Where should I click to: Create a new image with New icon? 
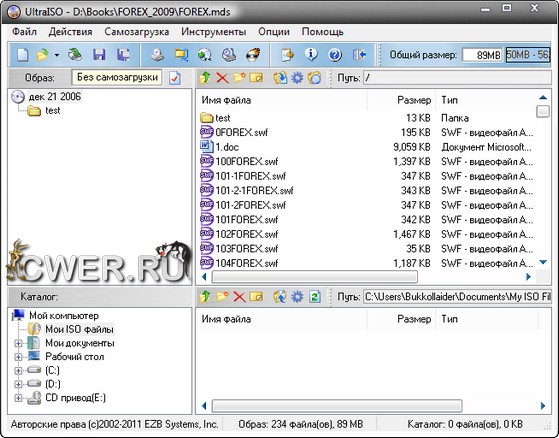click(x=22, y=55)
